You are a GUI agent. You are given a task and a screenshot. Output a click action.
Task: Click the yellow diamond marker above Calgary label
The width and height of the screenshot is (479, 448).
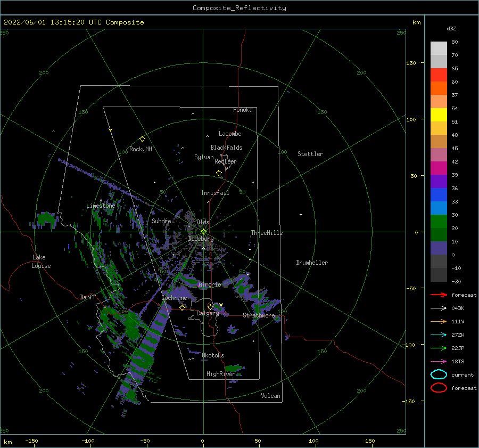click(210, 307)
